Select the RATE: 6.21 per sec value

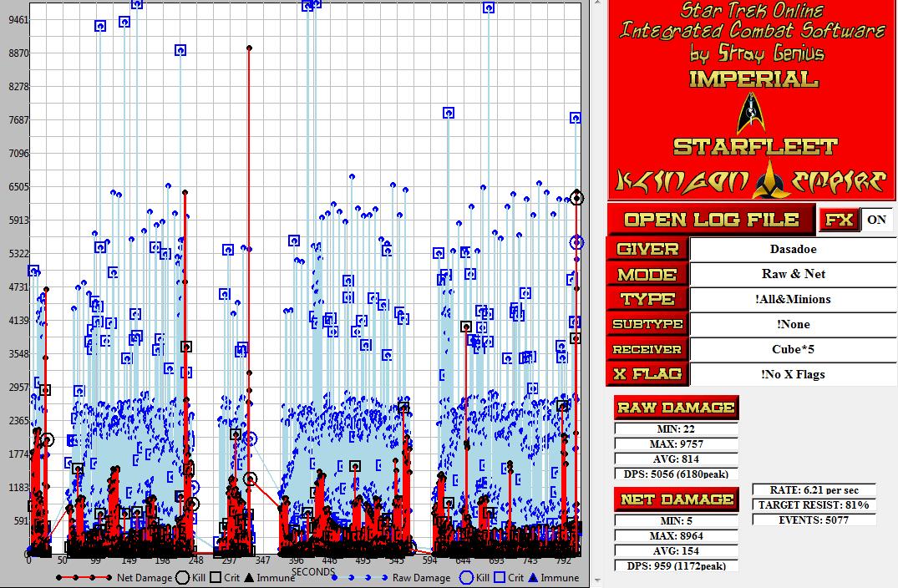(x=814, y=490)
